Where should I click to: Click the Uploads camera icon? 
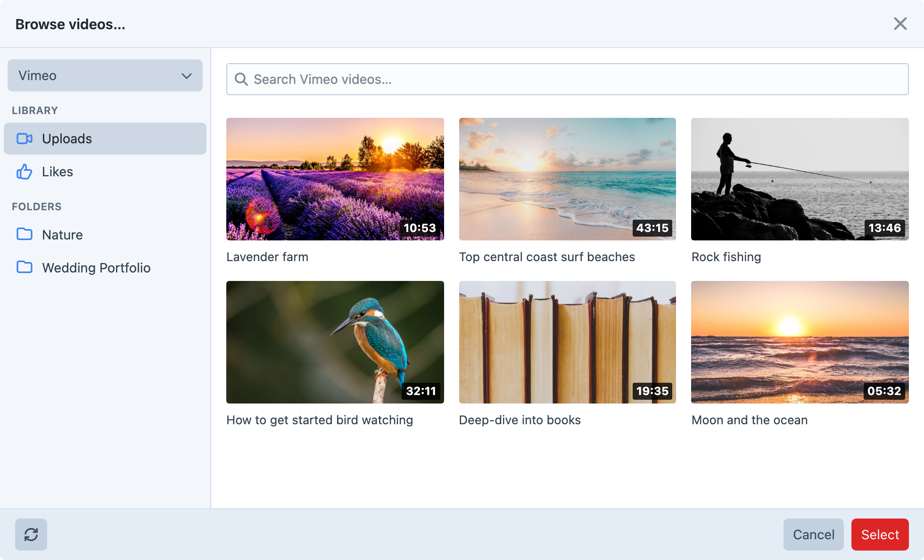click(x=25, y=139)
